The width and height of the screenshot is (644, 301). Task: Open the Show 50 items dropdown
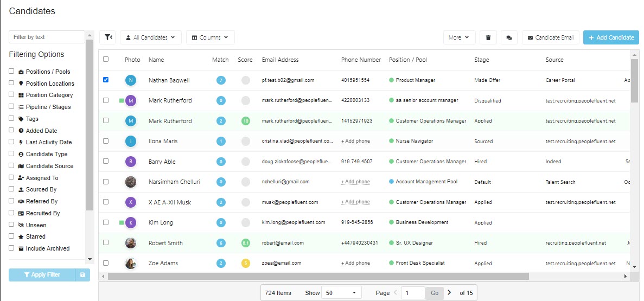point(341,293)
